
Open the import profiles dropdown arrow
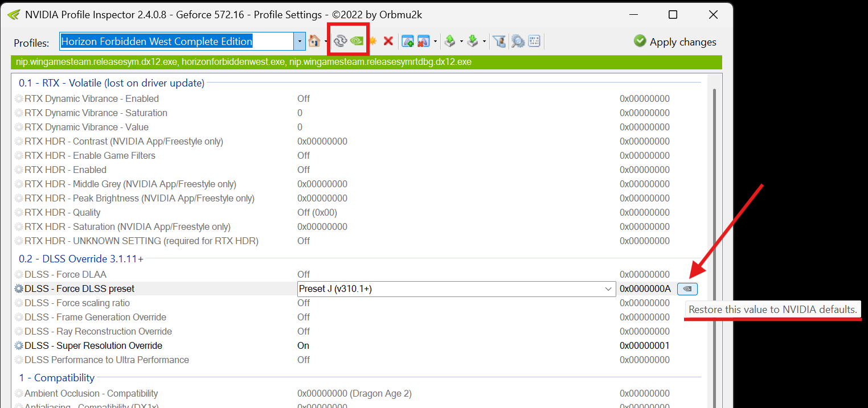484,41
